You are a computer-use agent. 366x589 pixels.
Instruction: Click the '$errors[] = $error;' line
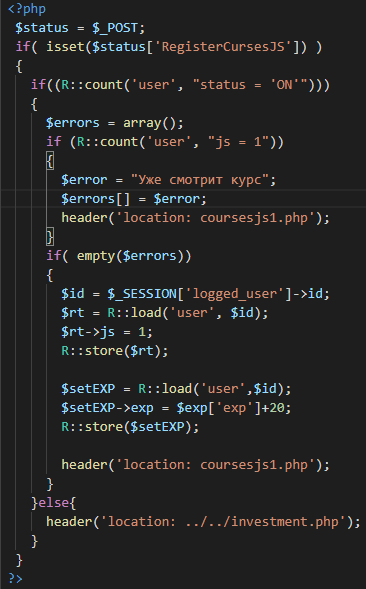pyautogui.click(x=134, y=199)
